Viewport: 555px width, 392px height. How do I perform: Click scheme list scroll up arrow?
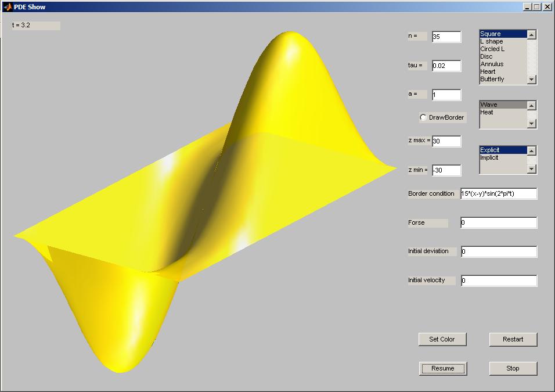(532, 150)
